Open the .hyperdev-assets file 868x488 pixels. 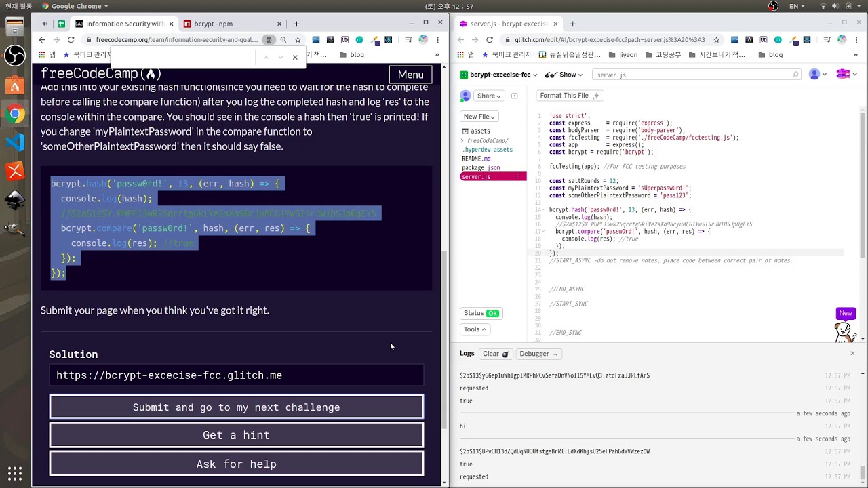point(488,149)
